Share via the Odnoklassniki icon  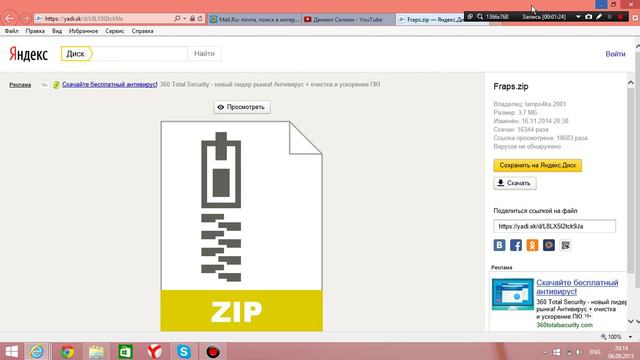coord(532,245)
